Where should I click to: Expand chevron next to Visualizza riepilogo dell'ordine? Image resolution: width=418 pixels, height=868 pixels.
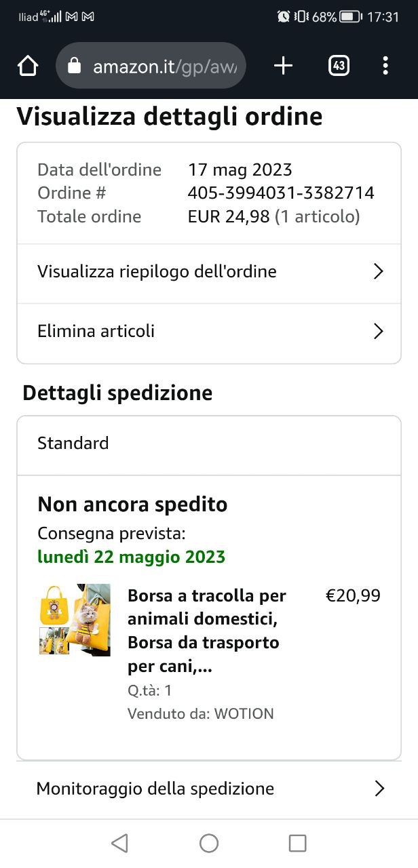click(x=379, y=272)
